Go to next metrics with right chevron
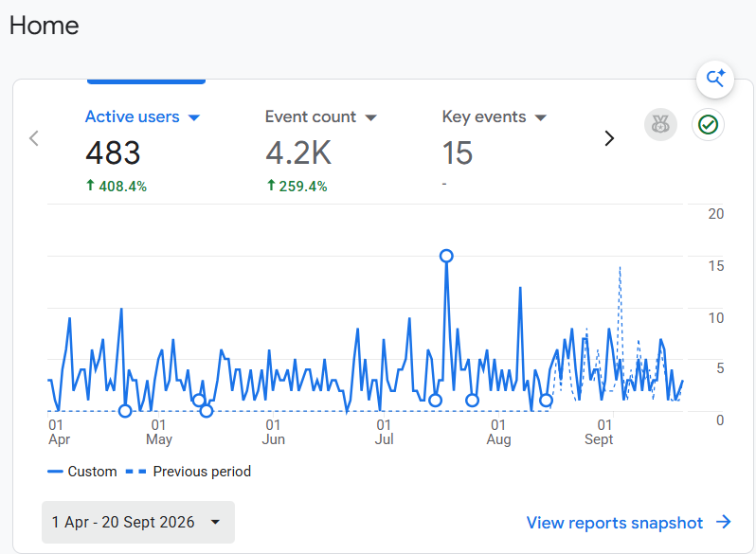The image size is (756, 554). (609, 138)
